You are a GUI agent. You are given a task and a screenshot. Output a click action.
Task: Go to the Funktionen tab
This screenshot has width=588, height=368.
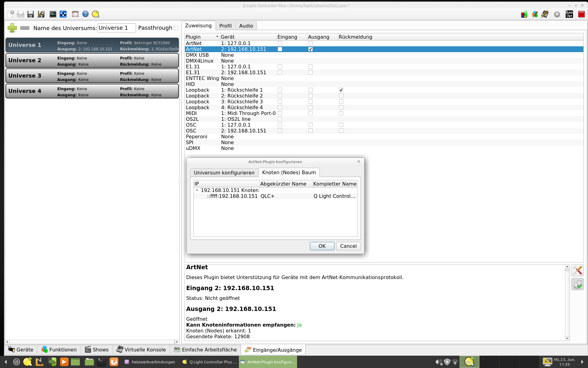point(59,350)
